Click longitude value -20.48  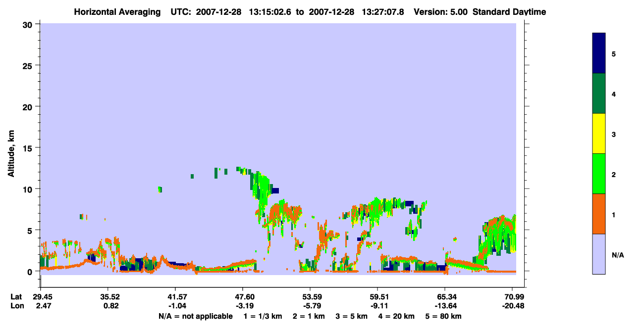pos(512,306)
